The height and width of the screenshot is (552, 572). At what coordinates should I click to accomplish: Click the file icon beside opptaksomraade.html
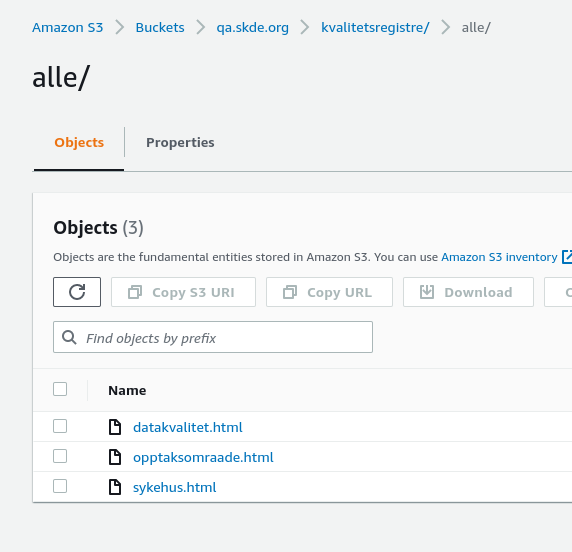coord(115,457)
